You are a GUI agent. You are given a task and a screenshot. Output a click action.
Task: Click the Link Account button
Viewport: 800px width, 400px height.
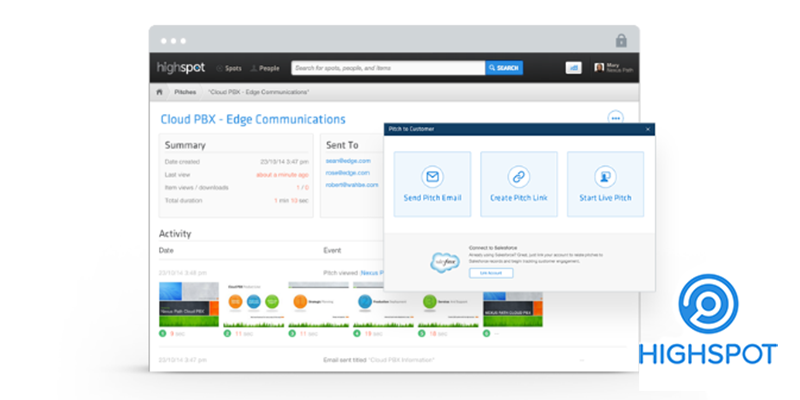[490, 272]
